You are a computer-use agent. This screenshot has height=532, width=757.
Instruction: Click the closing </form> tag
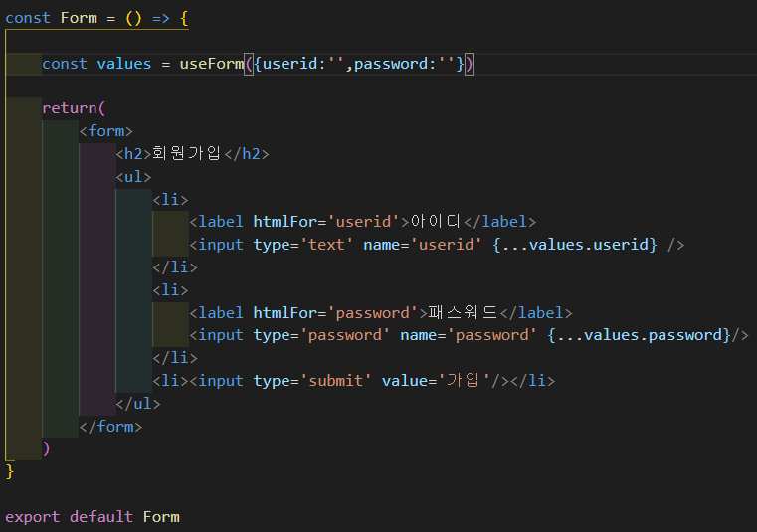click(x=110, y=427)
